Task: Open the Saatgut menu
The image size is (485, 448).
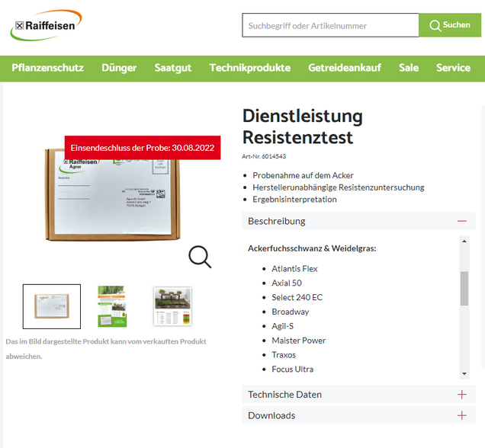Action: 173,68
